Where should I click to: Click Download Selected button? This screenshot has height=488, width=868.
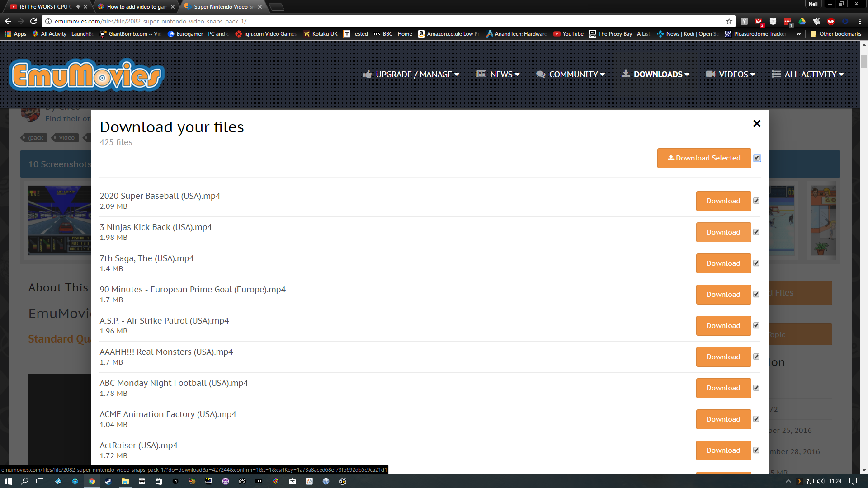(x=704, y=158)
